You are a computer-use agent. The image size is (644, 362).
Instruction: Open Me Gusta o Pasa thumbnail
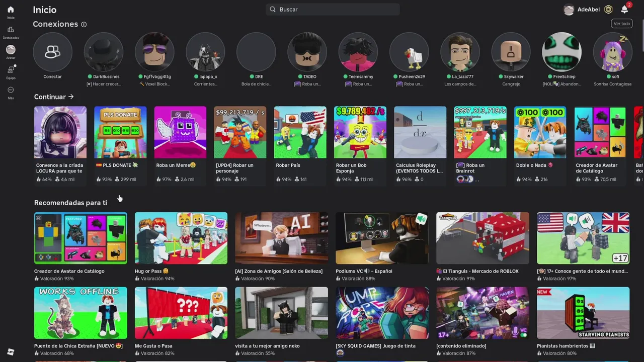[181, 313]
